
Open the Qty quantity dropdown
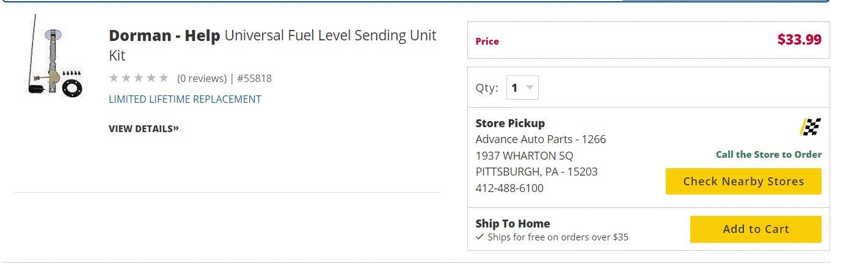pos(522,88)
